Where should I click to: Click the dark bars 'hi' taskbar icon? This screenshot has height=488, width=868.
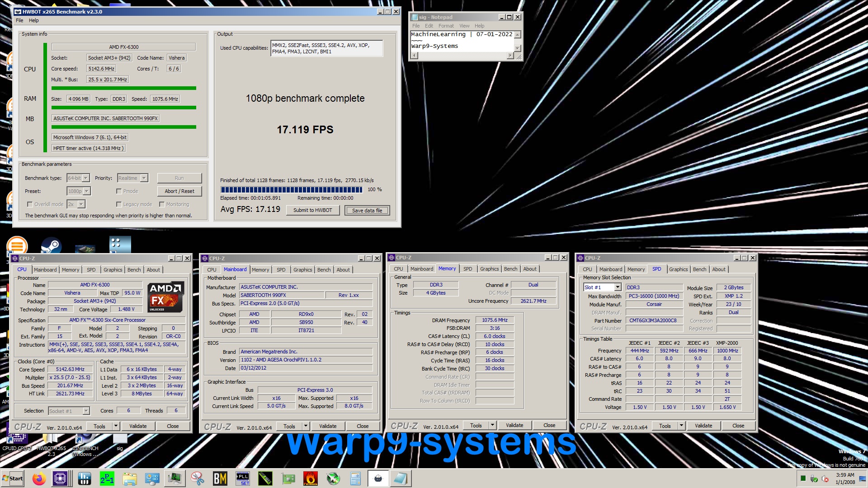tap(85, 478)
